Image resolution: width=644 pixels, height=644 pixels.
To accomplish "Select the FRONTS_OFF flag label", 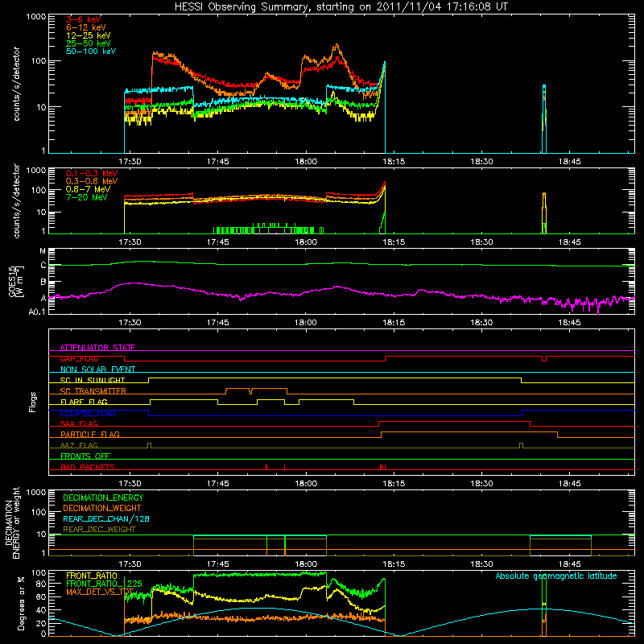I will pyautogui.click(x=85, y=456).
